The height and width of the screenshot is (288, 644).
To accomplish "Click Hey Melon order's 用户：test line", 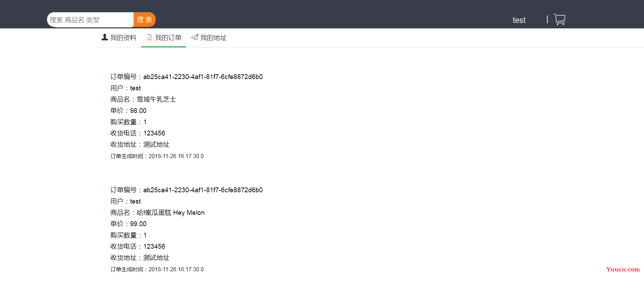I will 125,201.
